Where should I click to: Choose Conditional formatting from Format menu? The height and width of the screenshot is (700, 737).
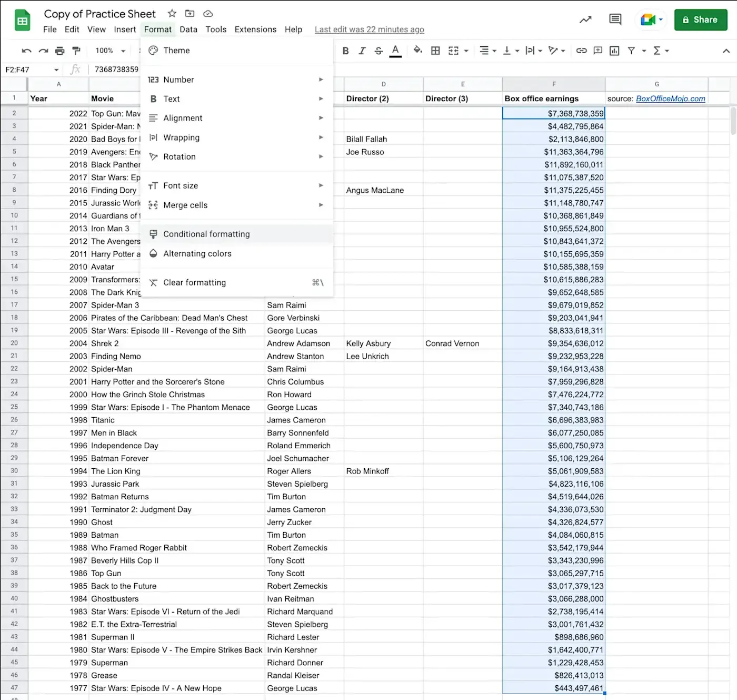[237, 234]
